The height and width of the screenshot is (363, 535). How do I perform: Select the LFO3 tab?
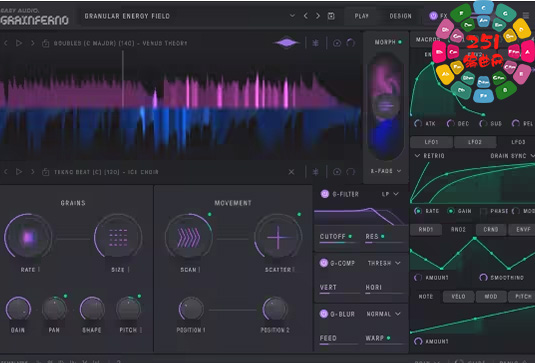(x=518, y=142)
